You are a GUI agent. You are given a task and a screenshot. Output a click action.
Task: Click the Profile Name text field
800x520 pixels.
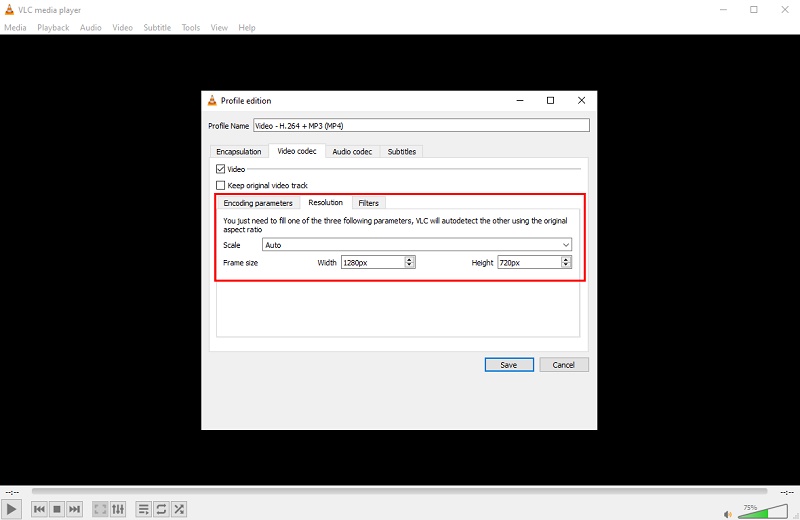click(x=421, y=126)
